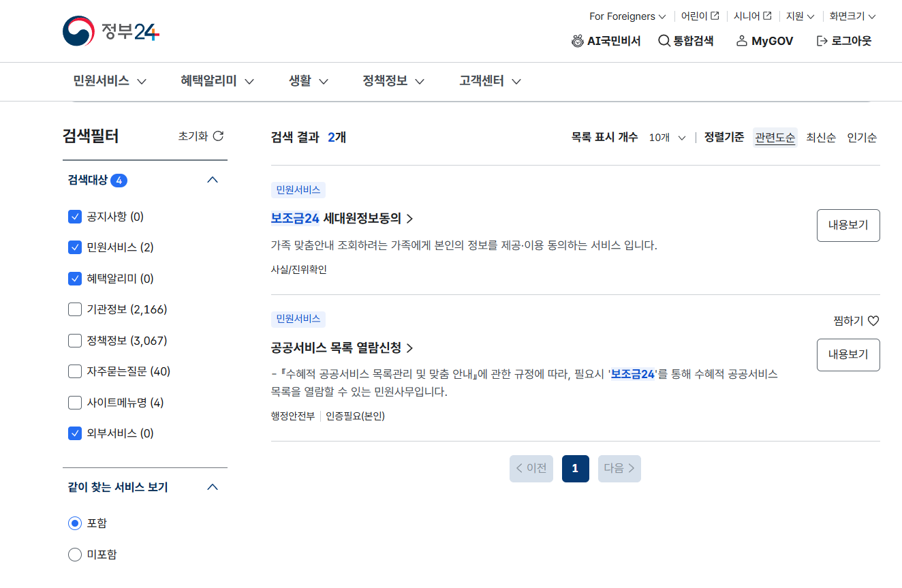Click 로그아웃 to sign out
This screenshot has height=588, width=902.
[x=843, y=41]
